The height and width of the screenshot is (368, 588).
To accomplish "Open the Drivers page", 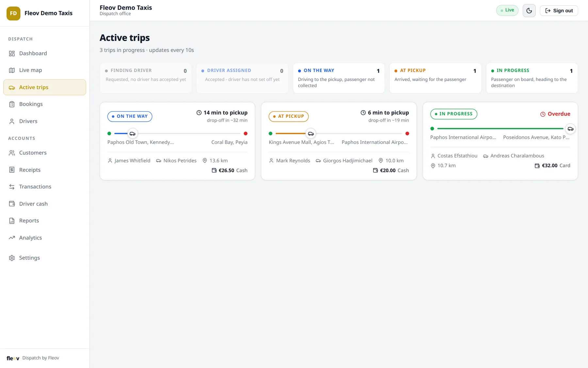I will [45, 121].
